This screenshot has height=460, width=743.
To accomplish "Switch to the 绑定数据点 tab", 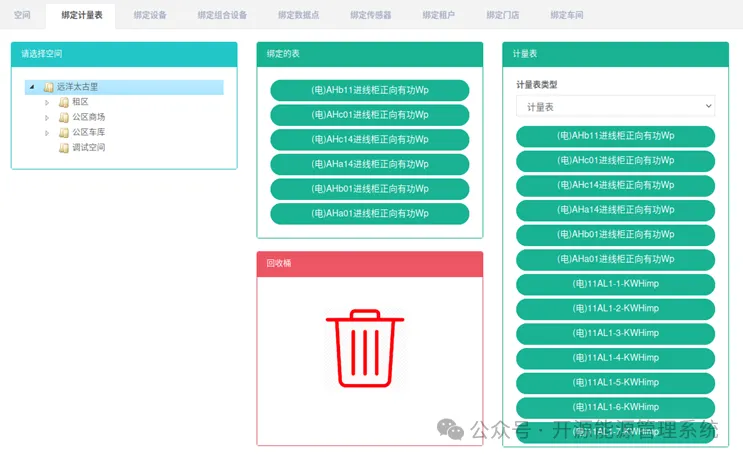I will (299, 15).
